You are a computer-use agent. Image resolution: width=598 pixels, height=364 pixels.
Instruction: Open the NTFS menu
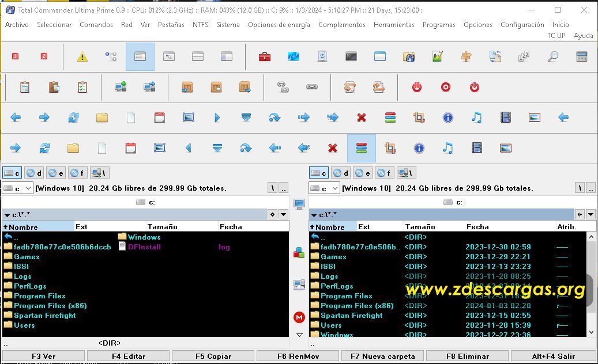200,25
